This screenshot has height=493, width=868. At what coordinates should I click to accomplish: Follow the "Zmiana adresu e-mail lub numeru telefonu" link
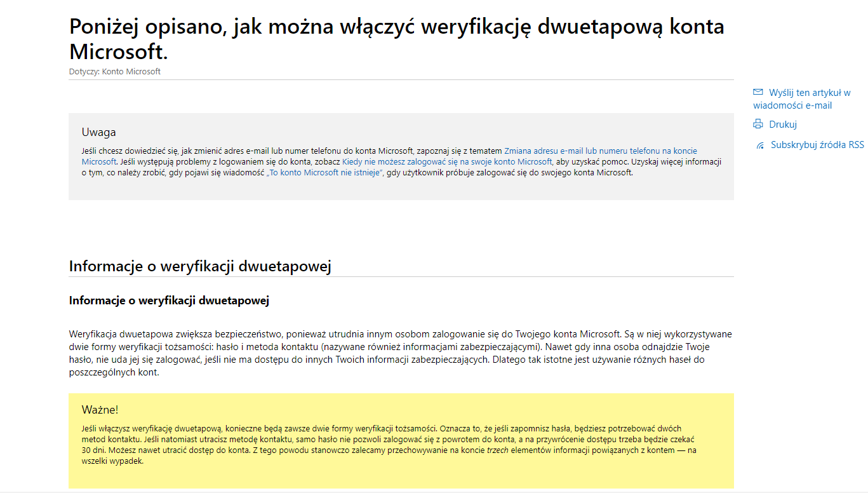[x=389, y=156]
